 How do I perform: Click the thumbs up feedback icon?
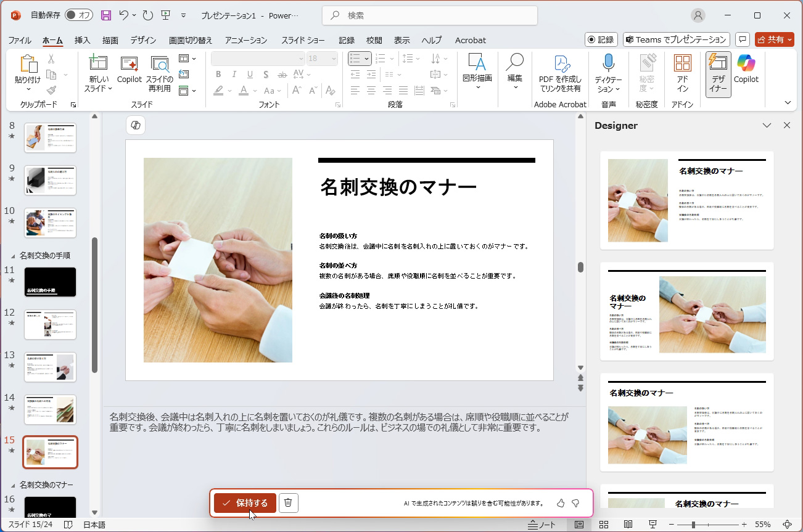561,503
